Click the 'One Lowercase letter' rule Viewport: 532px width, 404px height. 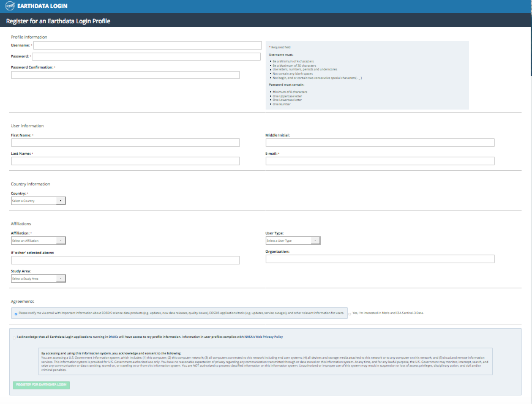click(x=287, y=100)
